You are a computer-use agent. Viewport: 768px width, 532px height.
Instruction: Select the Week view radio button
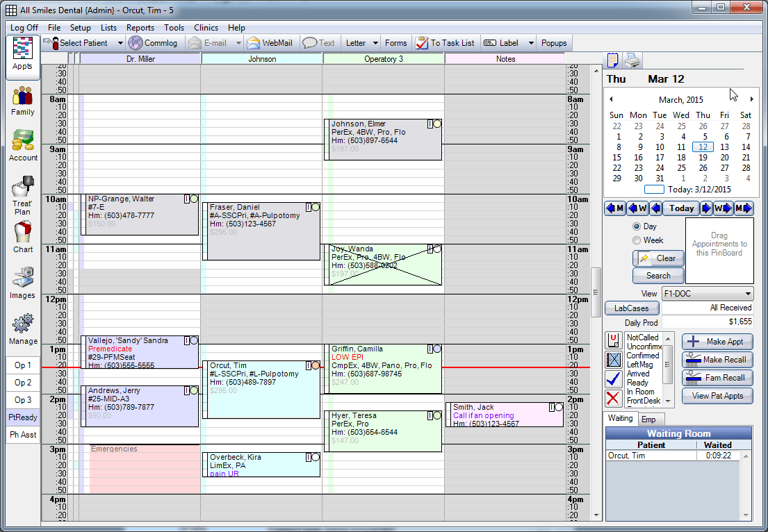point(637,240)
